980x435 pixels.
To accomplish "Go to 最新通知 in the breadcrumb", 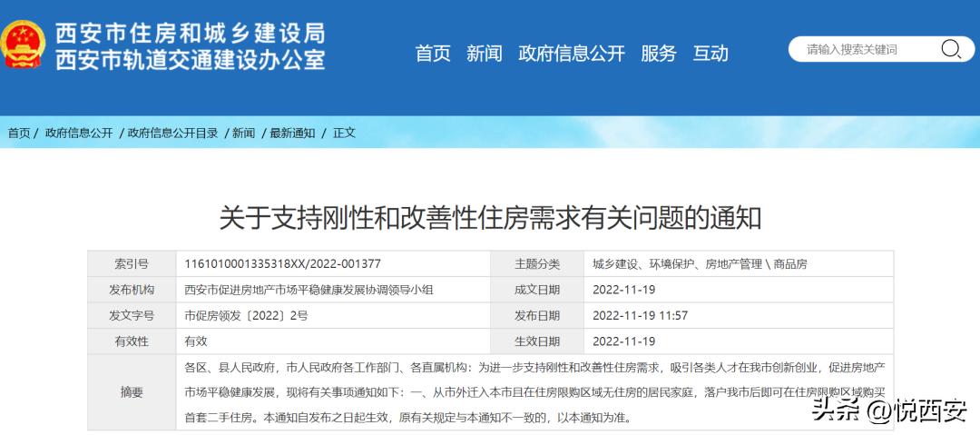I will point(292,133).
